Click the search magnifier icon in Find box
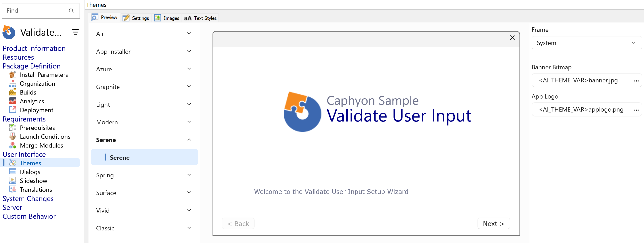This screenshot has width=644, height=243. [71, 11]
